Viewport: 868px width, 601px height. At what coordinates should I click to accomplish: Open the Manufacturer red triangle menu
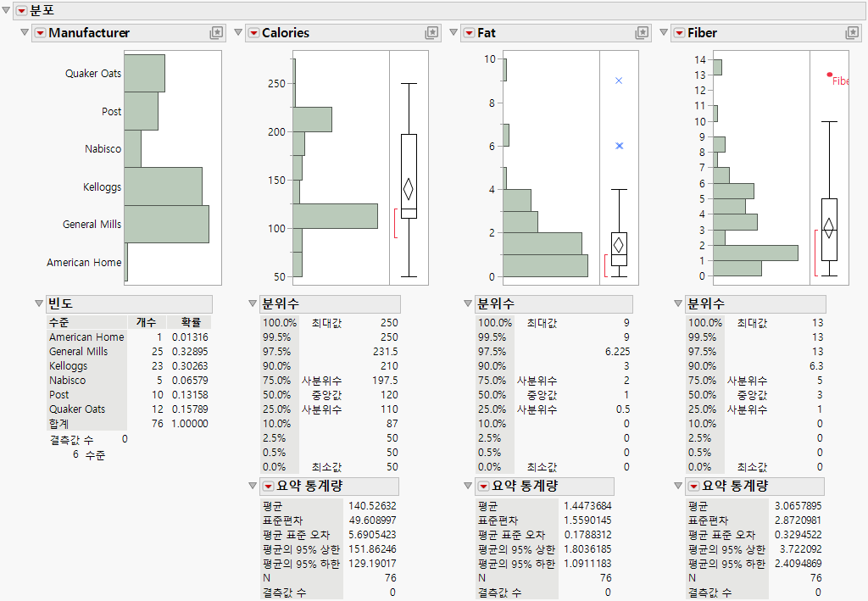coord(40,33)
